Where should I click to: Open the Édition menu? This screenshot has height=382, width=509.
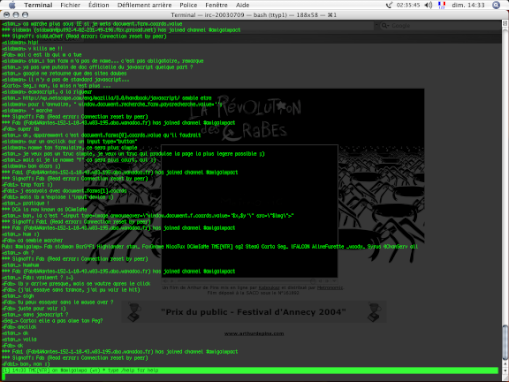[99, 5]
